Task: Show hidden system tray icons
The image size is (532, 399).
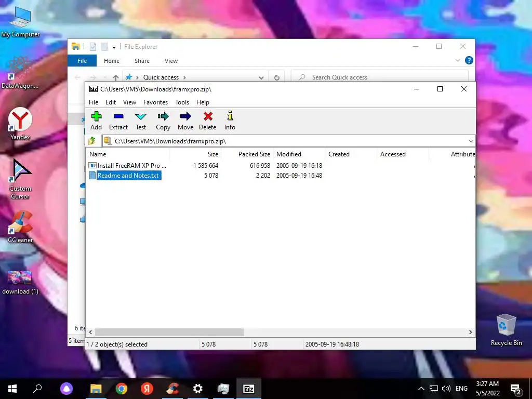Action: pos(421,389)
